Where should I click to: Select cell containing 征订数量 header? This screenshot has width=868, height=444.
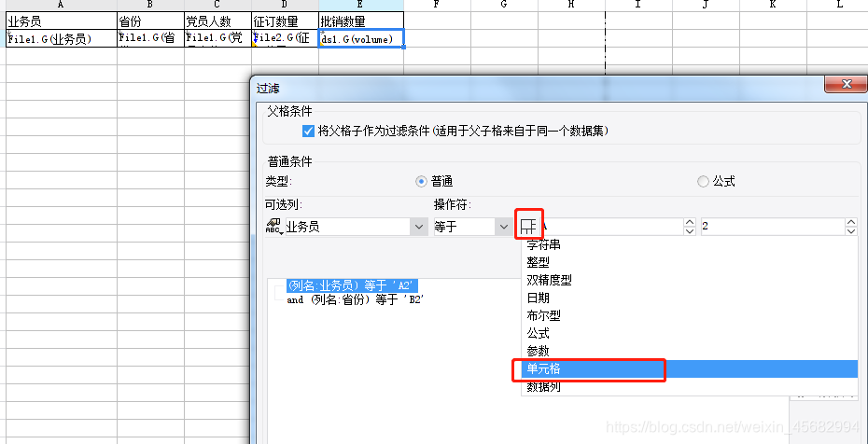[x=285, y=21]
